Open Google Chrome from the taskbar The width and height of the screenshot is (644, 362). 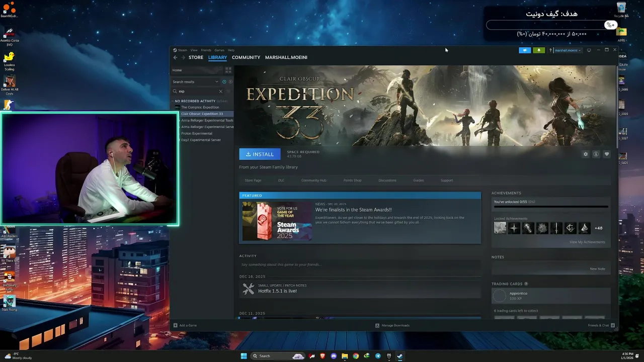pos(356,356)
